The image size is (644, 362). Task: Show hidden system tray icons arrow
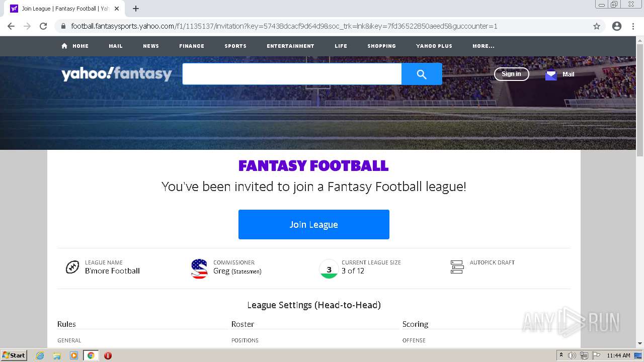point(561,355)
